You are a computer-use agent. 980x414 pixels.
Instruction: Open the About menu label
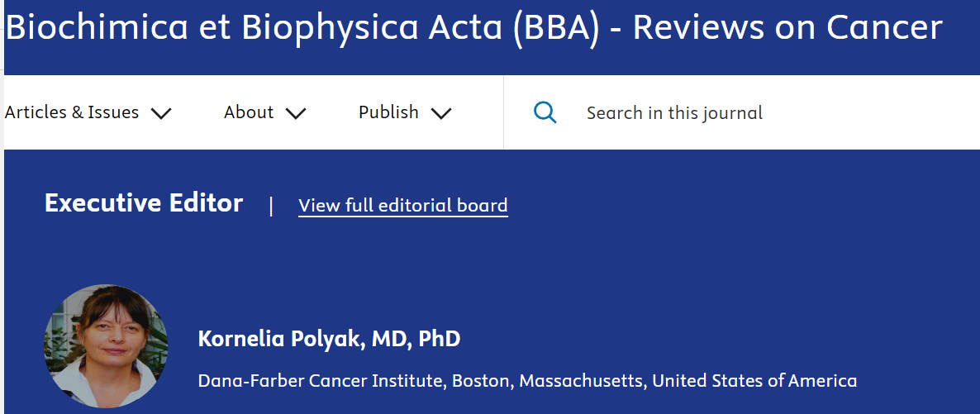249,112
